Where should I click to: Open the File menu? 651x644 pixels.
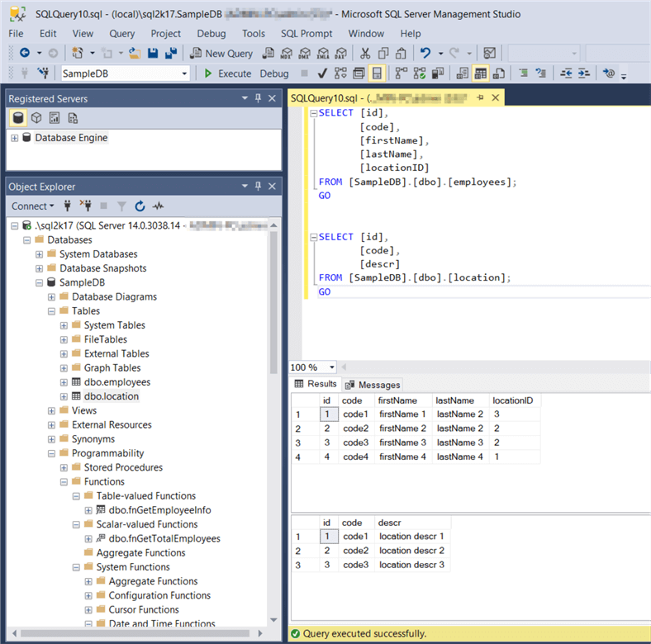(16, 34)
